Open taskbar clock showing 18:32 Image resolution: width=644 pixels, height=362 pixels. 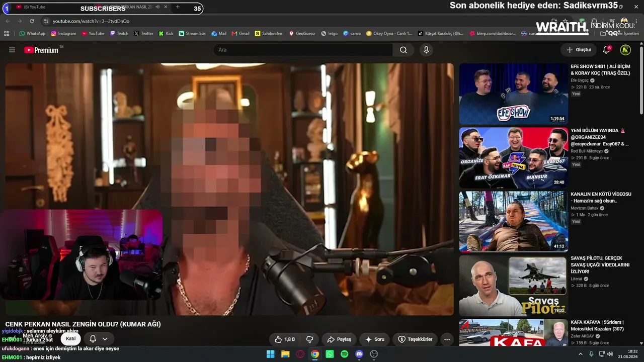pyautogui.click(x=629, y=354)
